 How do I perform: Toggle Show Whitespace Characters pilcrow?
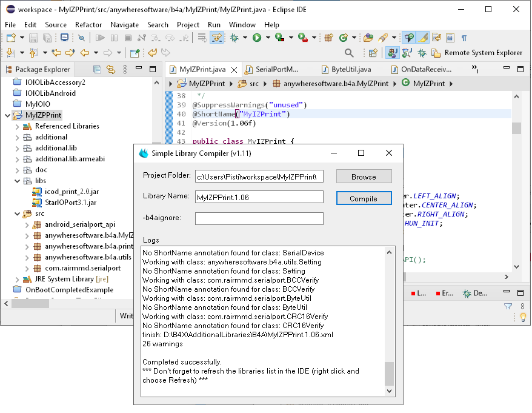[x=464, y=38]
